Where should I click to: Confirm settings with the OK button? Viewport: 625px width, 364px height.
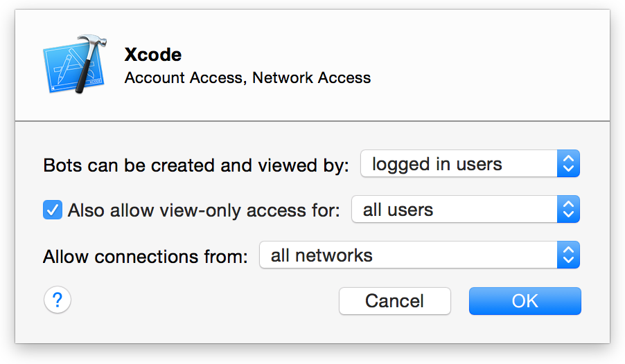(x=525, y=301)
